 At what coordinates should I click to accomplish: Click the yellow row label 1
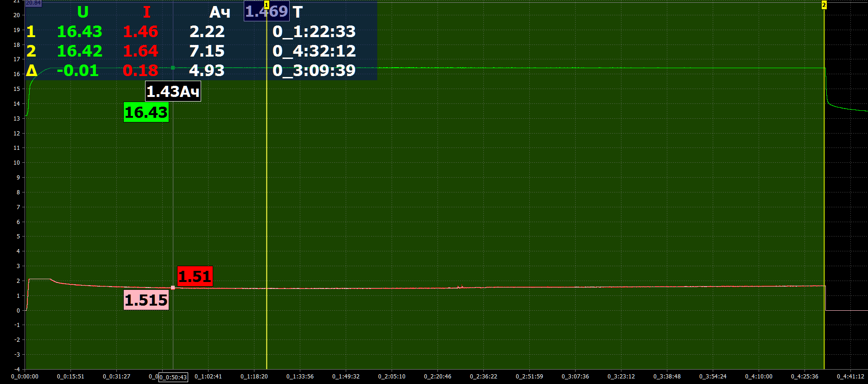point(31,32)
